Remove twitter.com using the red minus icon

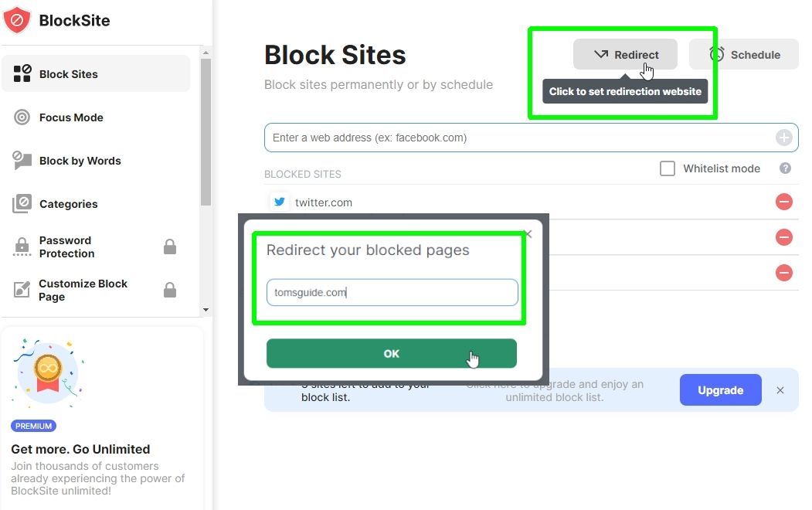coord(783,202)
